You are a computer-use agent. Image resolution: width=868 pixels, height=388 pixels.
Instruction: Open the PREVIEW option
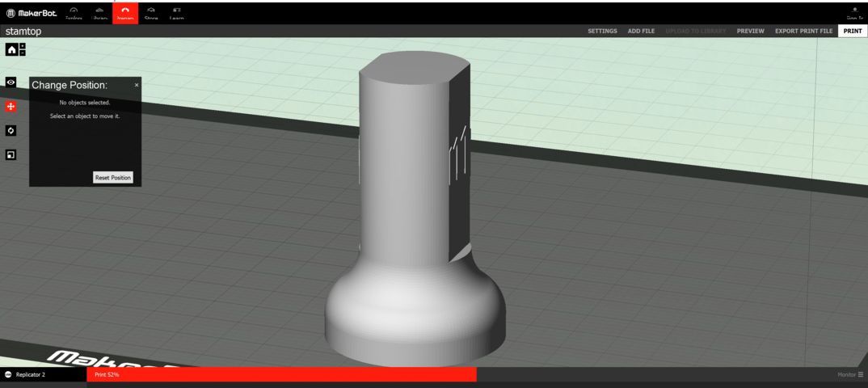pyautogui.click(x=750, y=31)
